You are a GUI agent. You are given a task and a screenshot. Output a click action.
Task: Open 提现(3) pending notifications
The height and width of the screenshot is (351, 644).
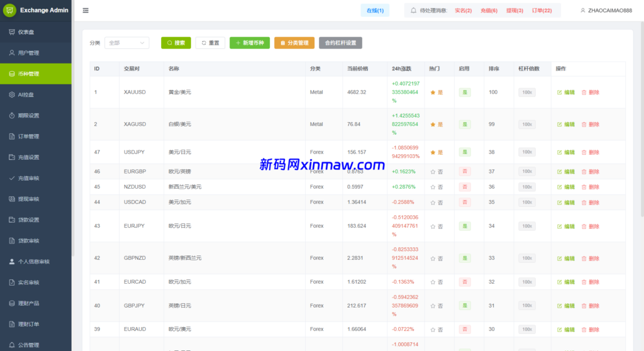[x=514, y=10]
